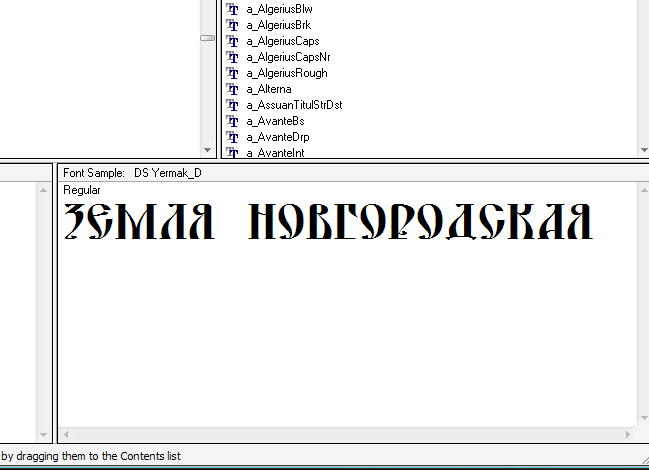Select font a_AlgeriusRough in list
The image size is (649, 470).
(287, 73)
